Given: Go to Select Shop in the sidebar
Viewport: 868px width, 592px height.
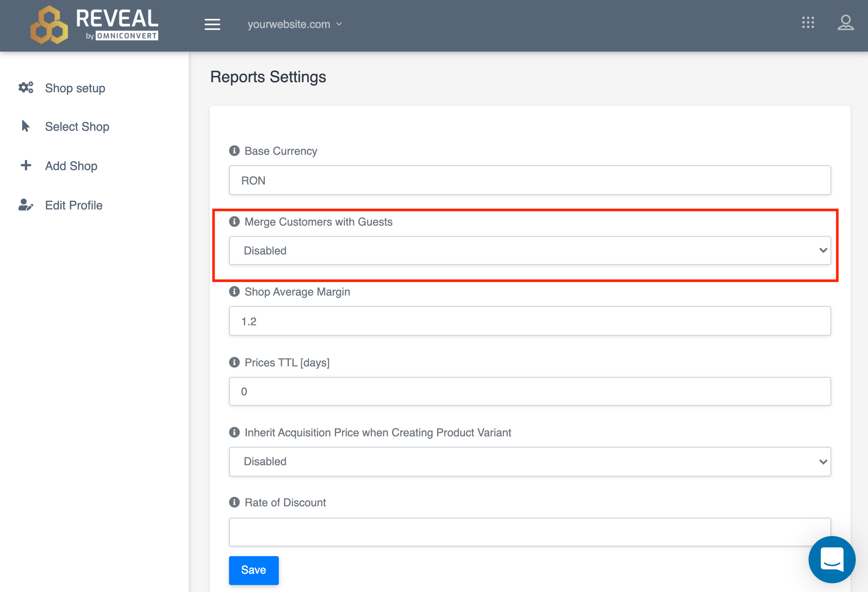Looking at the screenshot, I should [77, 127].
